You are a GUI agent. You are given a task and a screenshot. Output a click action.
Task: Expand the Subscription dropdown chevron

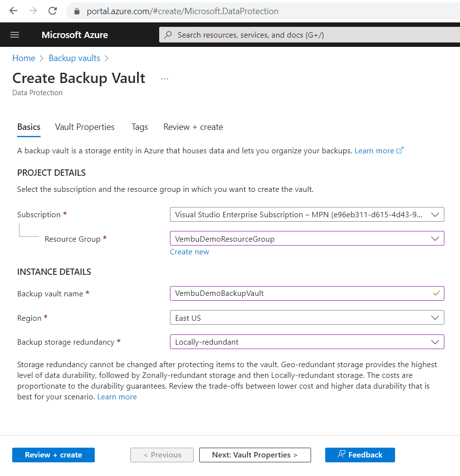tap(435, 215)
